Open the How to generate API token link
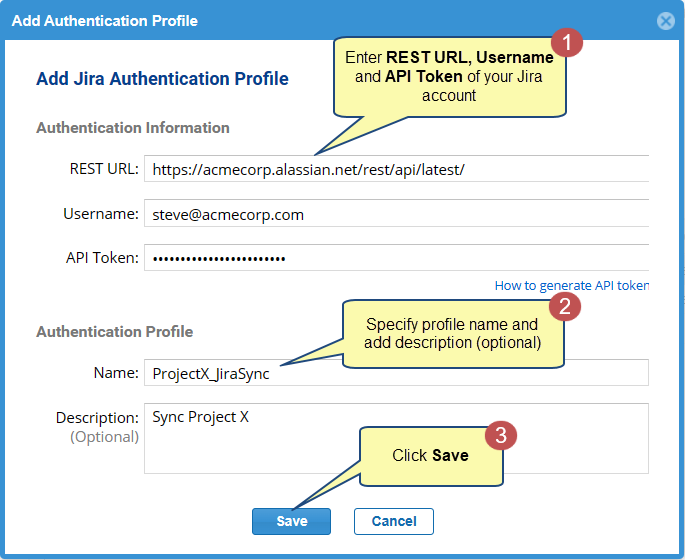Image resolution: width=685 pixels, height=560 pixels. click(571, 285)
